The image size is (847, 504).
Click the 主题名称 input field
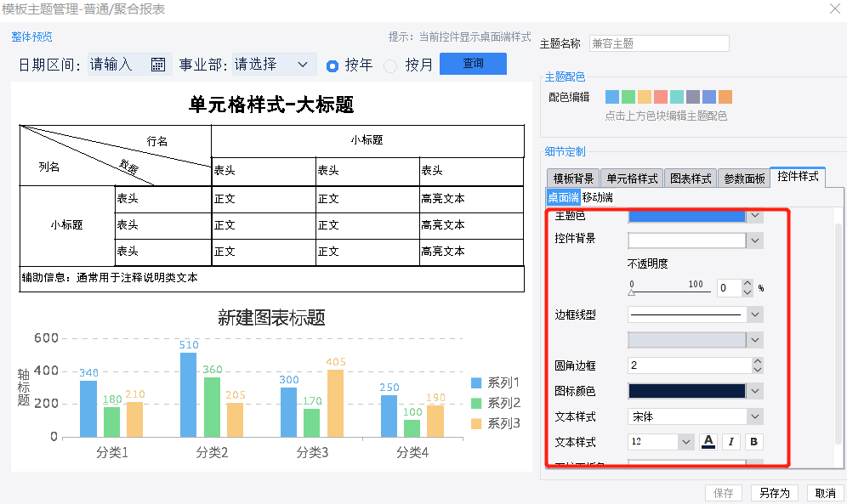pyautogui.click(x=659, y=43)
